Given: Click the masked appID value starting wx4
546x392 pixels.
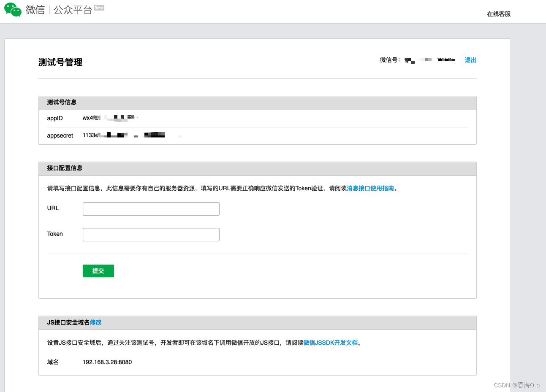Looking at the screenshot, I should pos(111,118).
